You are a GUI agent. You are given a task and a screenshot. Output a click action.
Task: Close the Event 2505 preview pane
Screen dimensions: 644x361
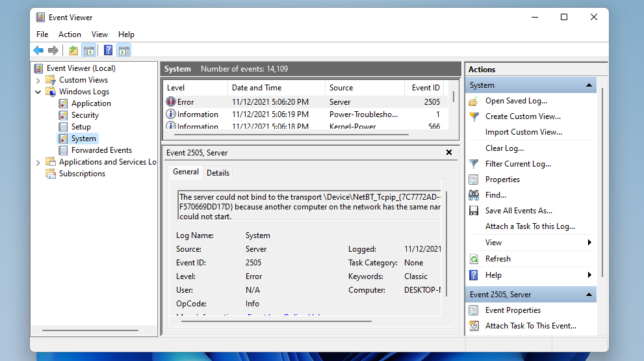point(449,153)
